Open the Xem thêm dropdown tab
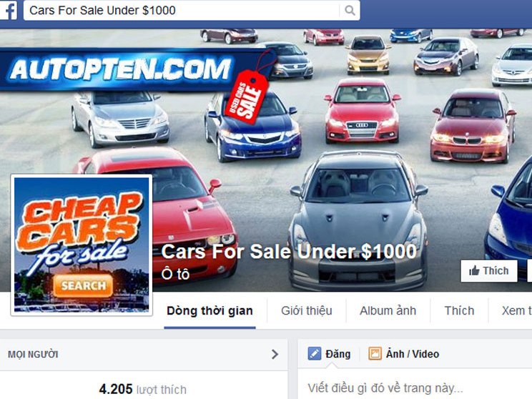Viewport: 532px width, 399px height. 516,311
